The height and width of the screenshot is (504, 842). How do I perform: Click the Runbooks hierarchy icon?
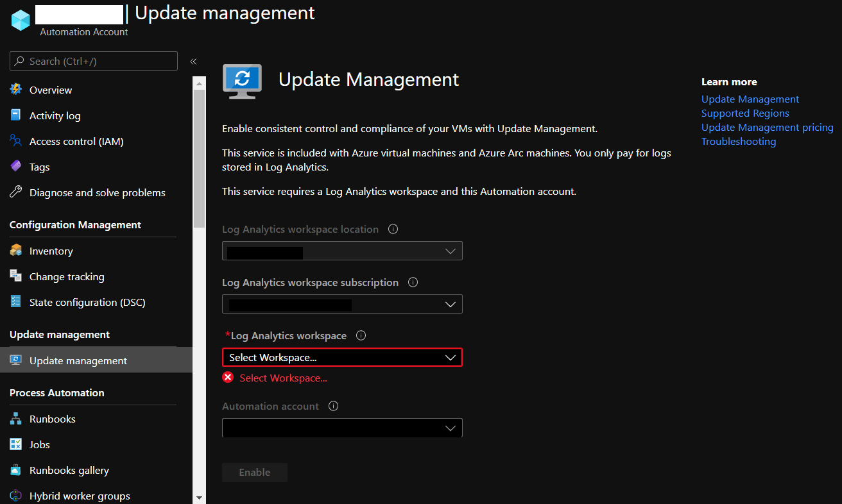click(16, 418)
